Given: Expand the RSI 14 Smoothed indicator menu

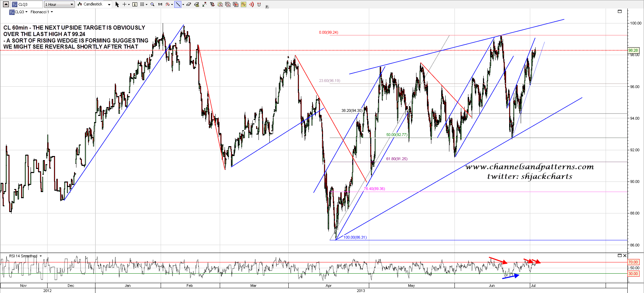Looking at the screenshot, I should point(41,256).
